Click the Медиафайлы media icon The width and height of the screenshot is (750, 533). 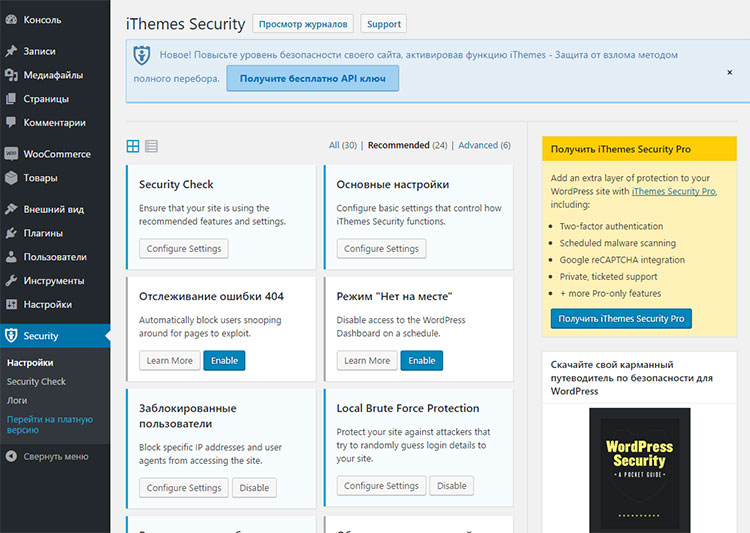[11, 75]
